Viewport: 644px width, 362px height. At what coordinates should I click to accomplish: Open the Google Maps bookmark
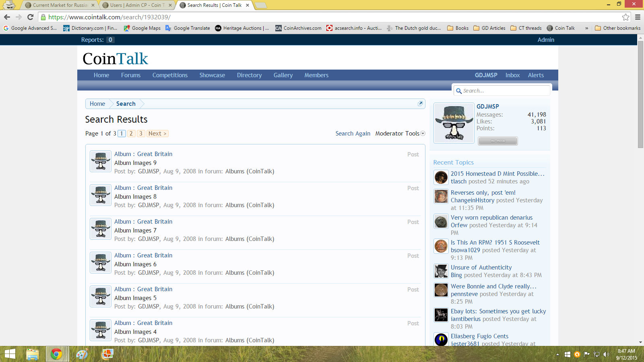(x=142, y=28)
